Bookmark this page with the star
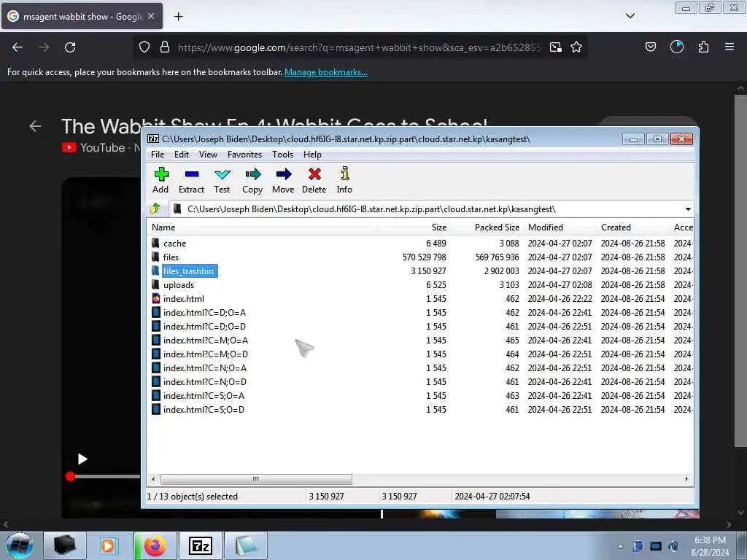The image size is (747, 560). pos(576,47)
